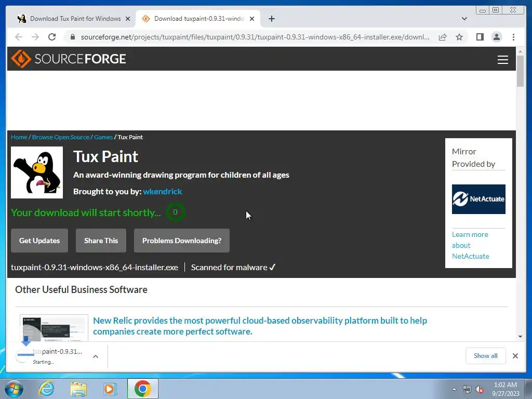Click the Tux Paint penguin logo
This screenshot has height=399, width=532.
[x=37, y=172]
